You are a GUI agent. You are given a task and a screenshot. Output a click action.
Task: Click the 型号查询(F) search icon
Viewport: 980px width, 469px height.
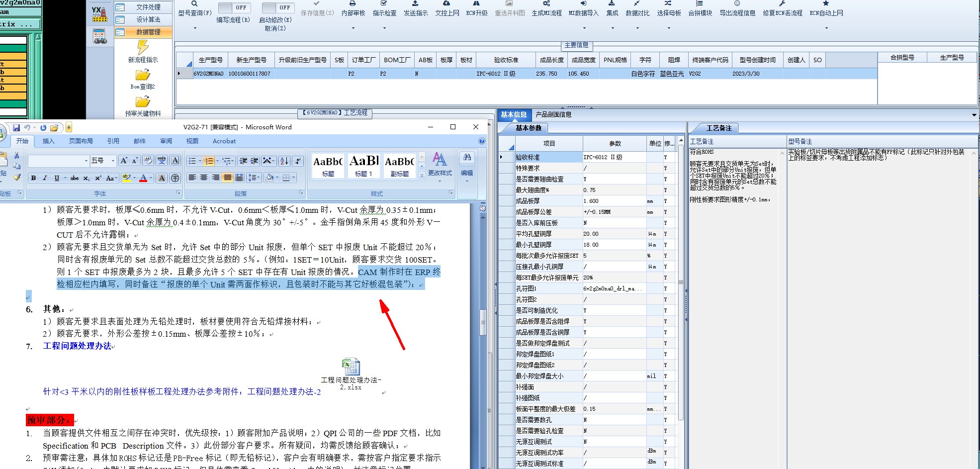pos(194,3)
